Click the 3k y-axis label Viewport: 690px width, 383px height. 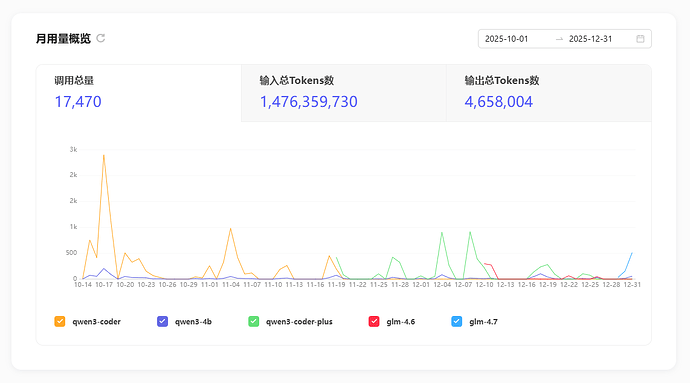[73, 150]
